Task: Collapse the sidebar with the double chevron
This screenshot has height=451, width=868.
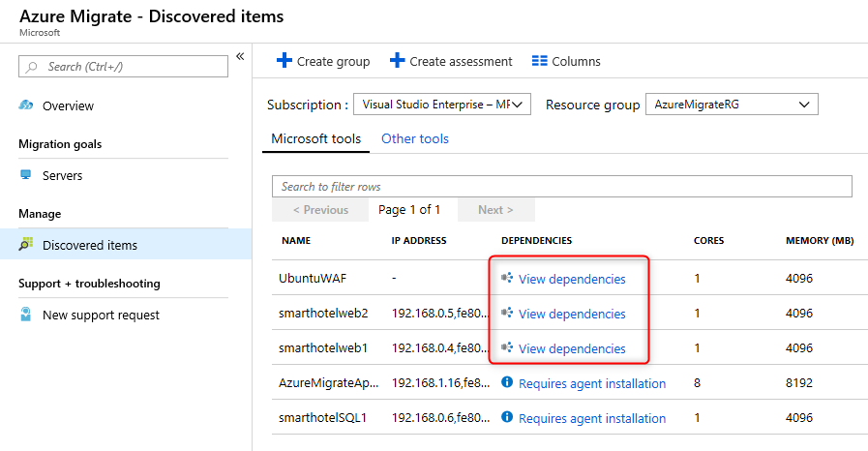Action: [240, 56]
